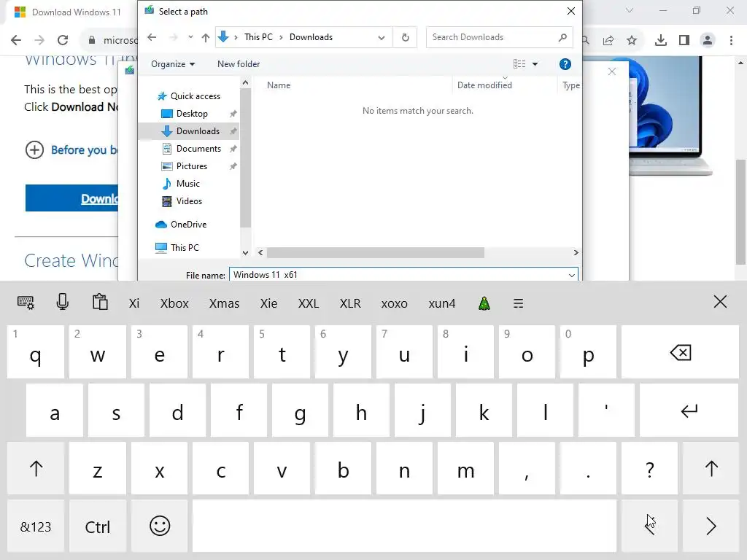This screenshot has width=747, height=560.
Task: Open touch keyboard settings icon
Action: pos(26,303)
